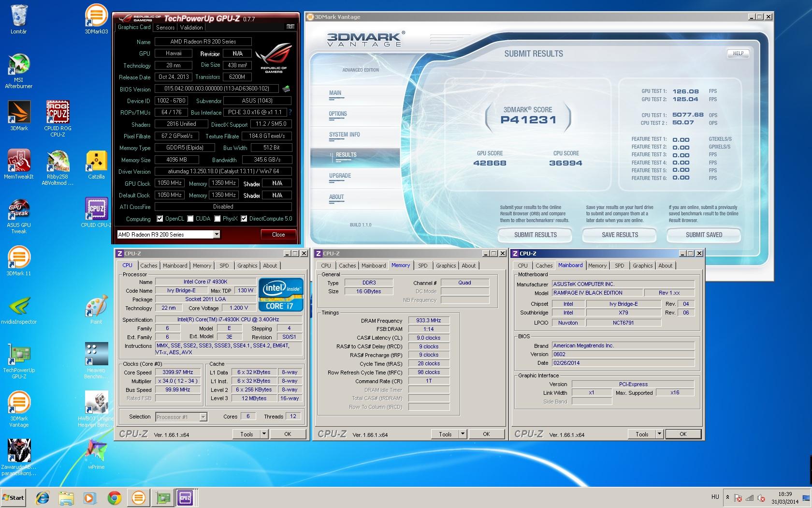
Task: Click the HU language indicator in taskbar
Action: pyautogui.click(x=715, y=497)
